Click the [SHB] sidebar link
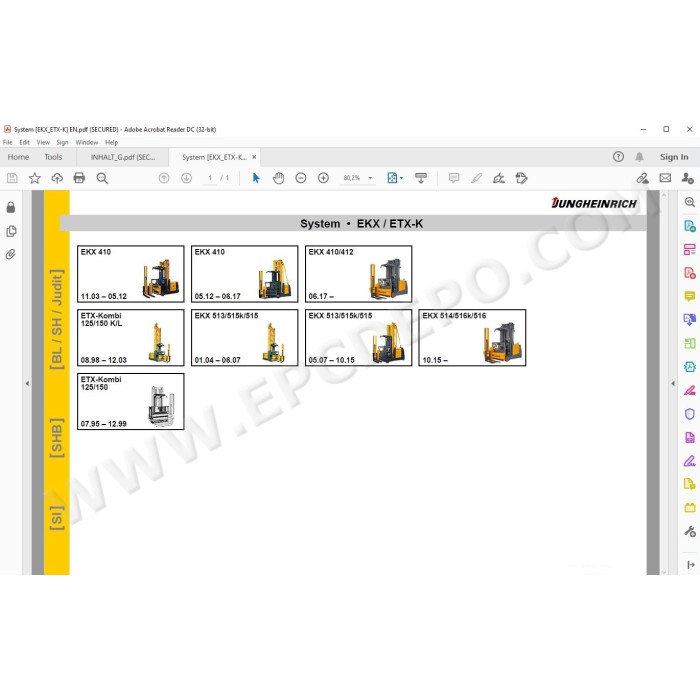The image size is (700, 700). (x=57, y=438)
